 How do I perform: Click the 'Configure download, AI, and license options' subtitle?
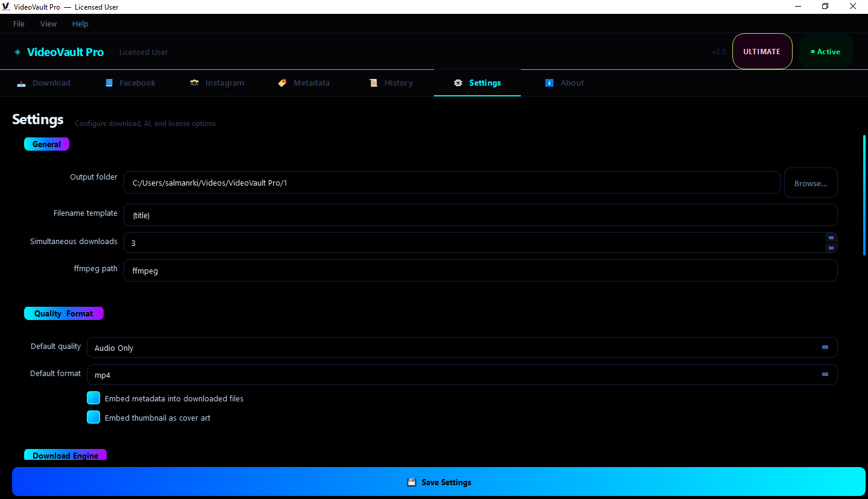(x=145, y=124)
